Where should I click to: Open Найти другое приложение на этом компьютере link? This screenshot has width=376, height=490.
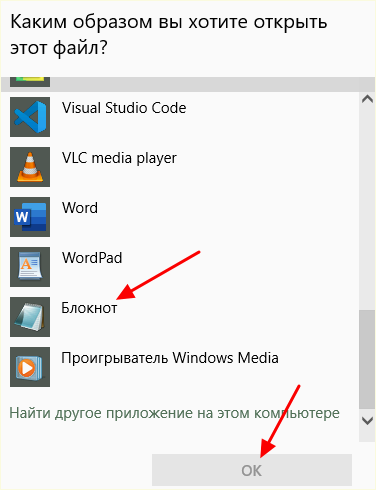click(174, 413)
